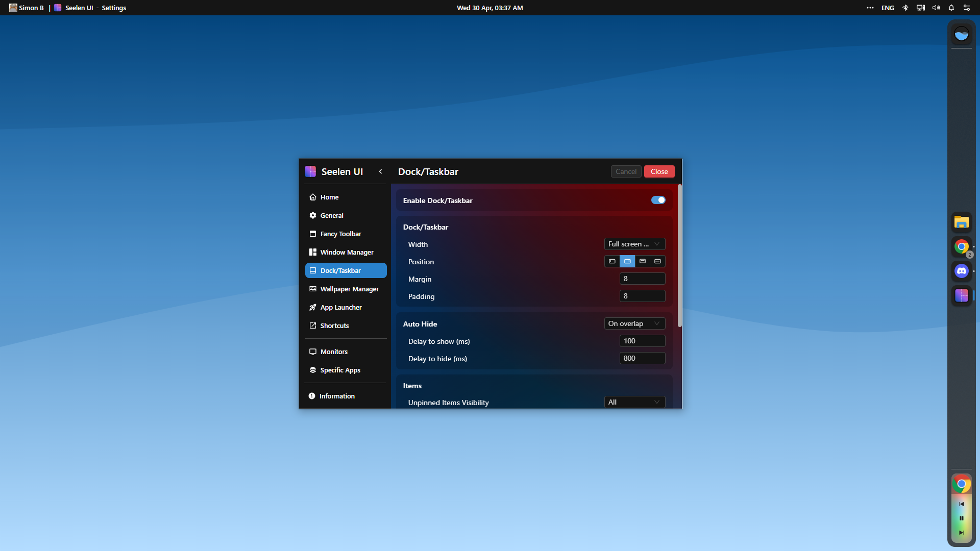
Task: Click the Monitors sidebar icon
Action: click(x=313, y=352)
